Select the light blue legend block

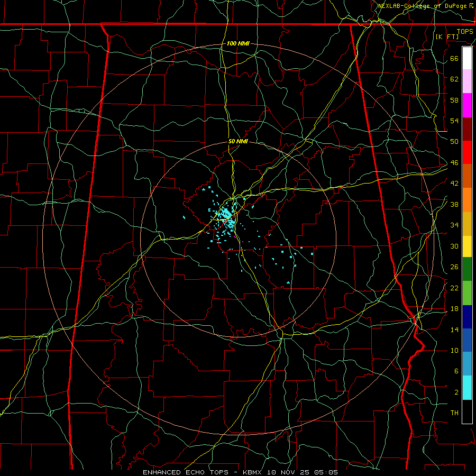pos(467,364)
